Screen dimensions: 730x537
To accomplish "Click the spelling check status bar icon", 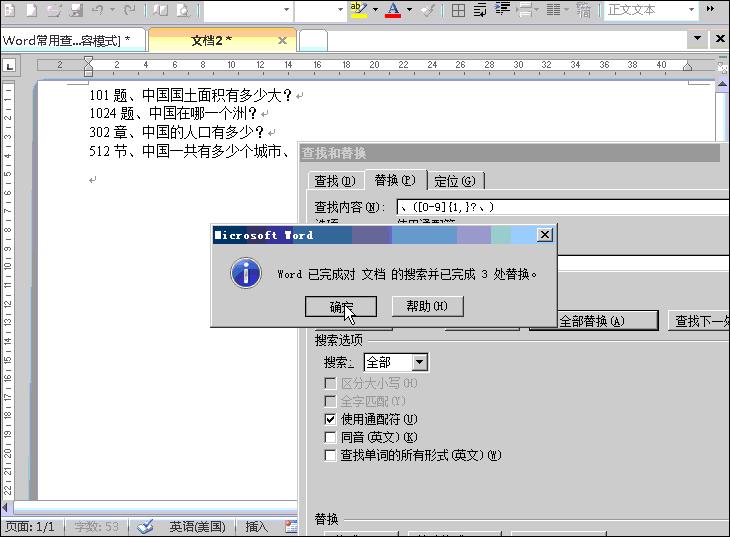I will pyautogui.click(x=145, y=526).
